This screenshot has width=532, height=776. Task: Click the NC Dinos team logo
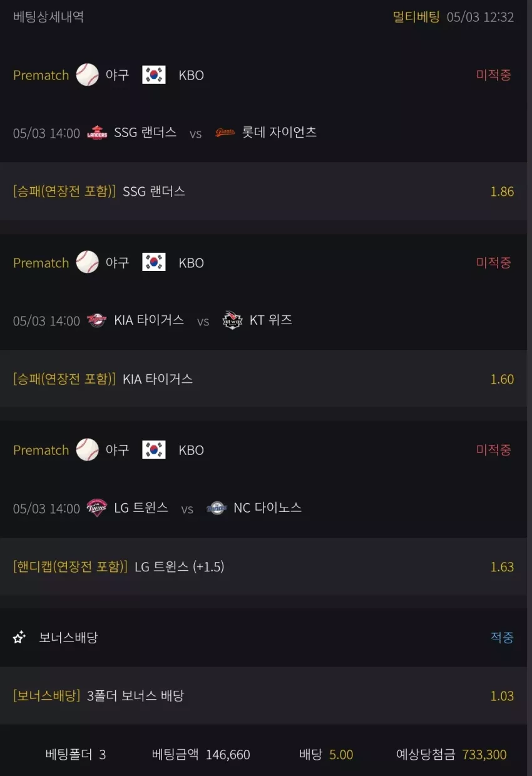(x=217, y=508)
